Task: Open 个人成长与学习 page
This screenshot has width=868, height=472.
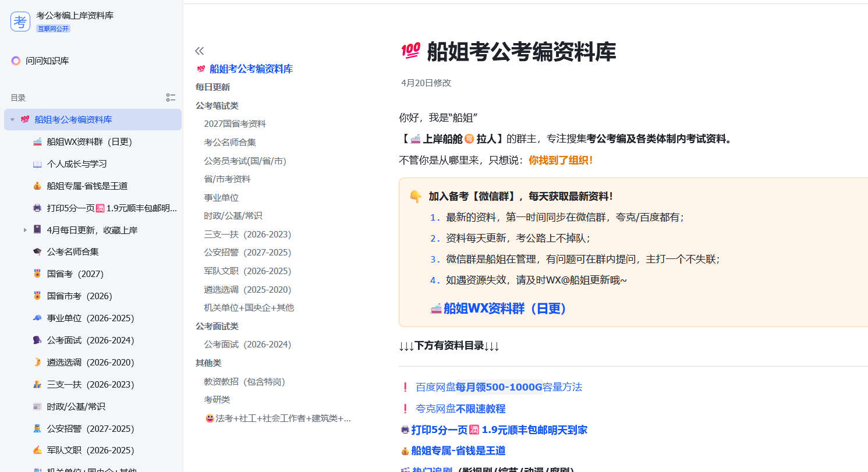Action: 77,164
